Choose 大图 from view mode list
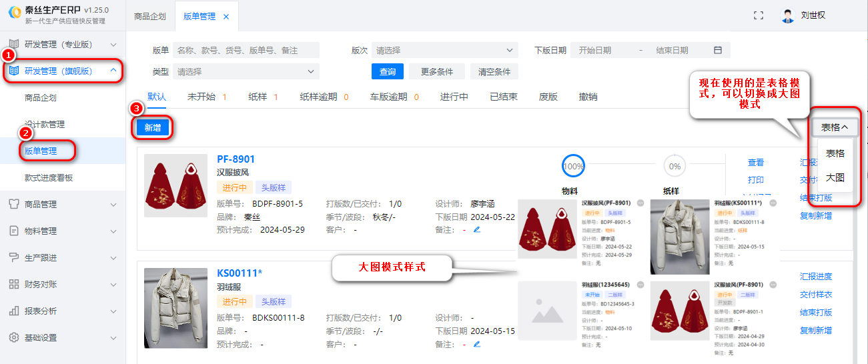Image resolution: width=868 pixels, height=364 pixels. (835, 178)
